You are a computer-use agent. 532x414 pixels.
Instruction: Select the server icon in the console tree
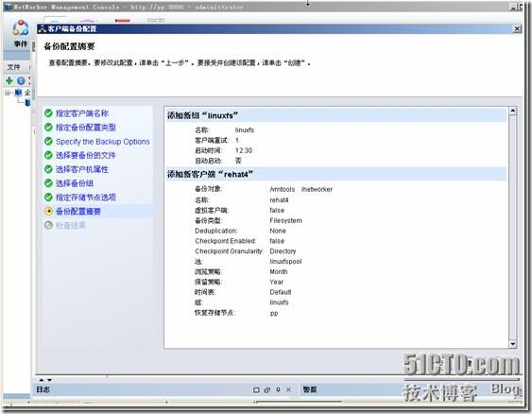[x=18, y=93]
